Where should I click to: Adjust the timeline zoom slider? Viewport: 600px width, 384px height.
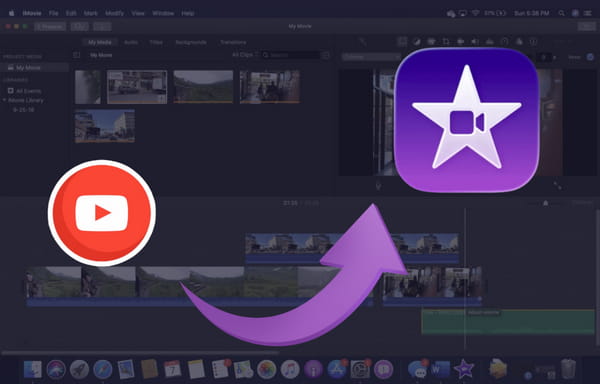(546, 203)
